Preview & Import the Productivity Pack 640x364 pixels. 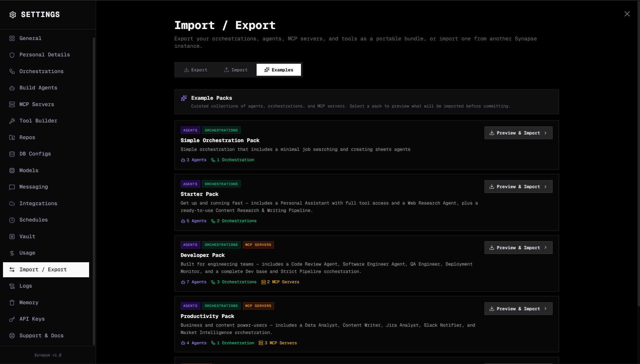pyautogui.click(x=518, y=309)
